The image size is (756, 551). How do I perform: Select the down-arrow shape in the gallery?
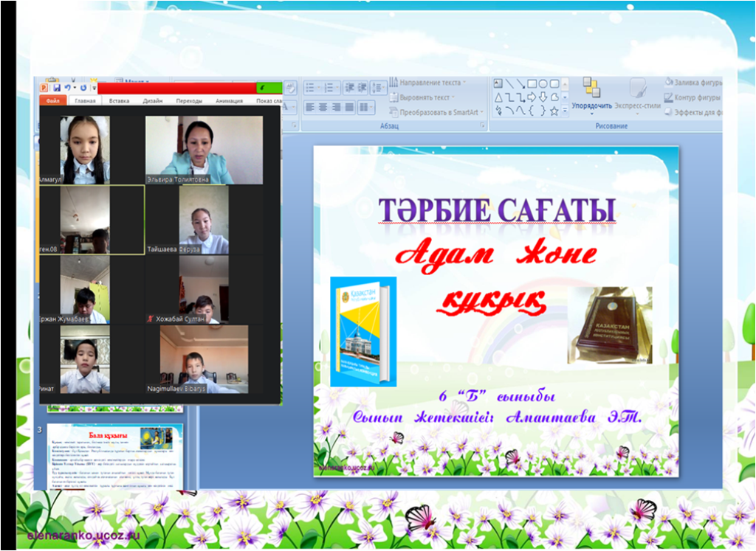[543, 97]
